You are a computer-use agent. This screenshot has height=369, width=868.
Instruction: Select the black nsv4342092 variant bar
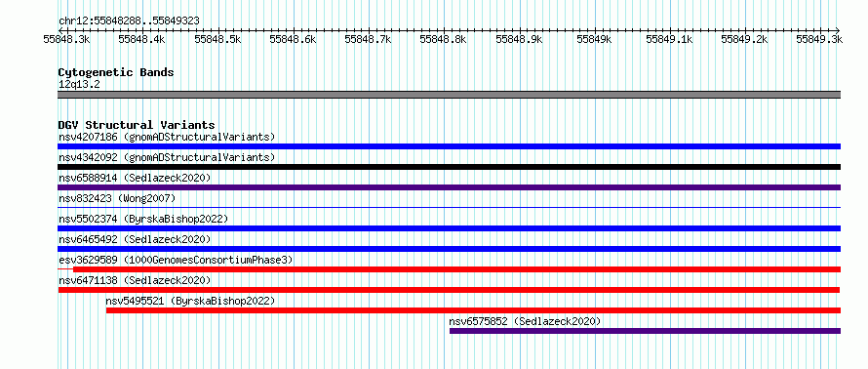449,167
